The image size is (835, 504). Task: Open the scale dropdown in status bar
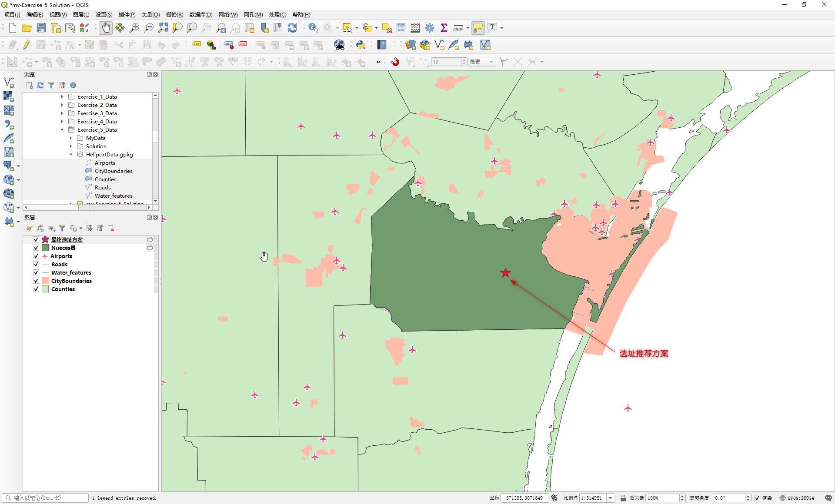click(x=611, y=498)
